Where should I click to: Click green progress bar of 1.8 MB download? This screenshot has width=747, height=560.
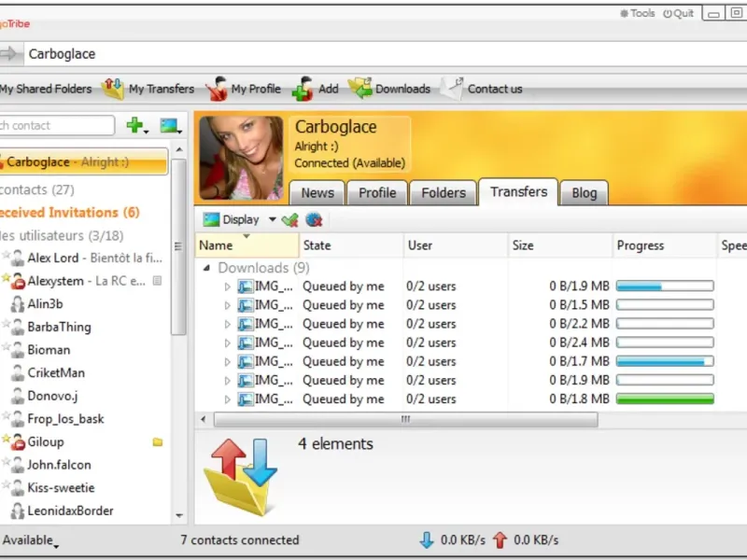click(x=665, y=399)
